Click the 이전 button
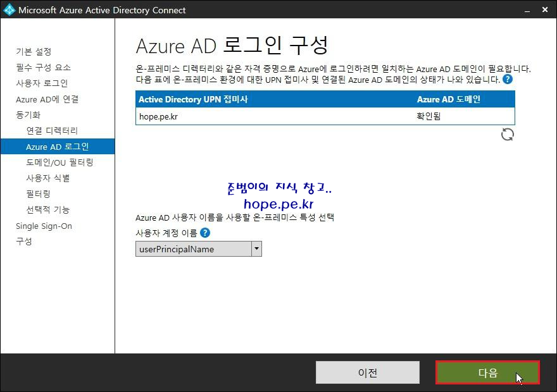 368,372
